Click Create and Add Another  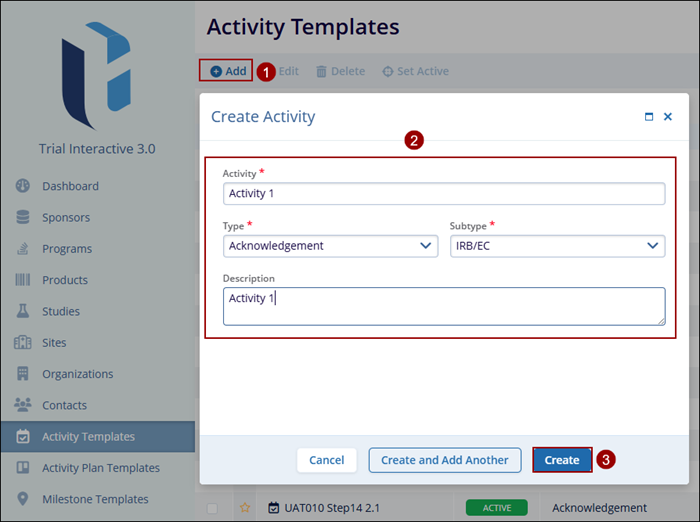444,460
